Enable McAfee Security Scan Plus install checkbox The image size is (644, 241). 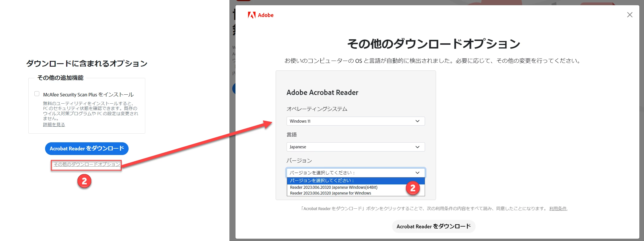(37, 94)
